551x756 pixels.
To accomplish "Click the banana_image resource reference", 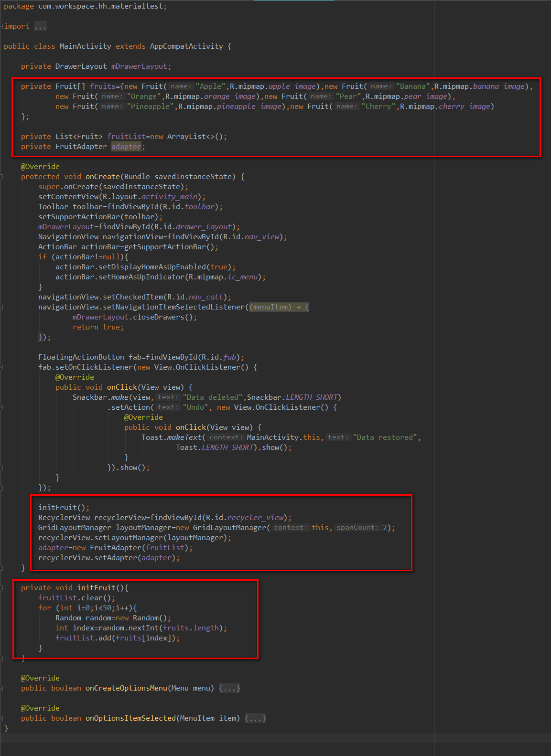I will [498, 86].
